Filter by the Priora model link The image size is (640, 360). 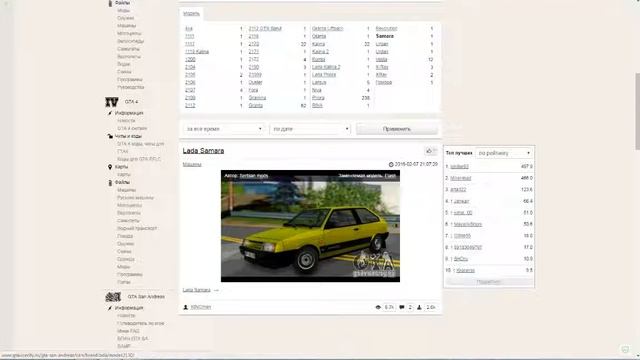pyautogui.click(x=318, y=98)
